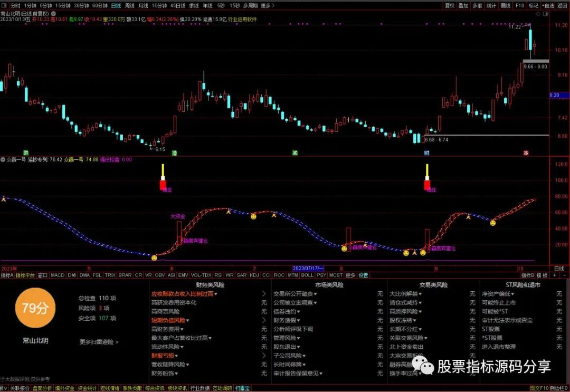Open the 多周期 multi-period view
The image size is (570, 392).
[250, 5]
